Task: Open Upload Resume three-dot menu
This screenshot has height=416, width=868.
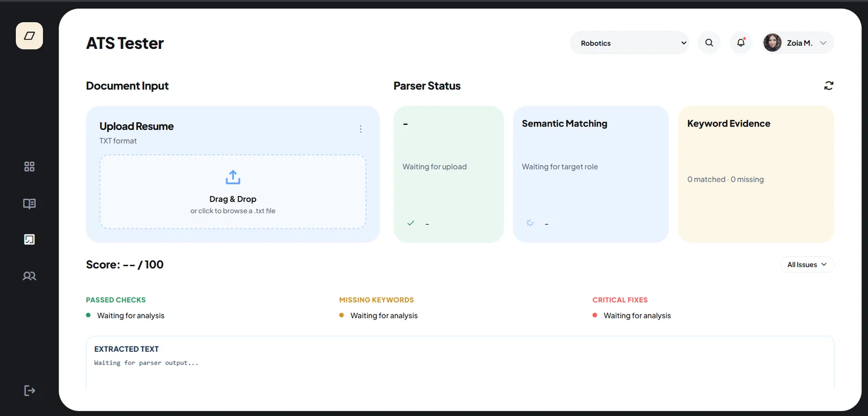Action: coord(360,129)
